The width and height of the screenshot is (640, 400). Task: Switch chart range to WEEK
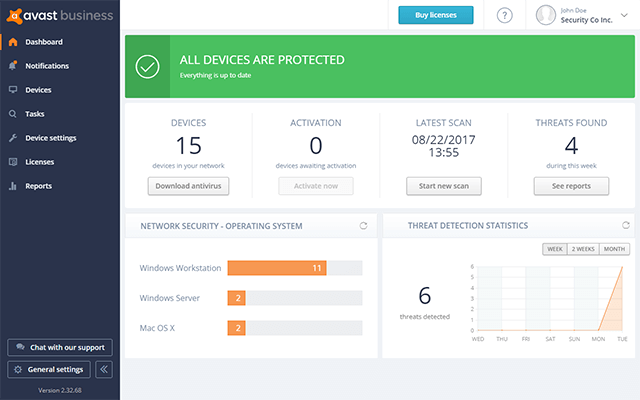pos(553,249)
